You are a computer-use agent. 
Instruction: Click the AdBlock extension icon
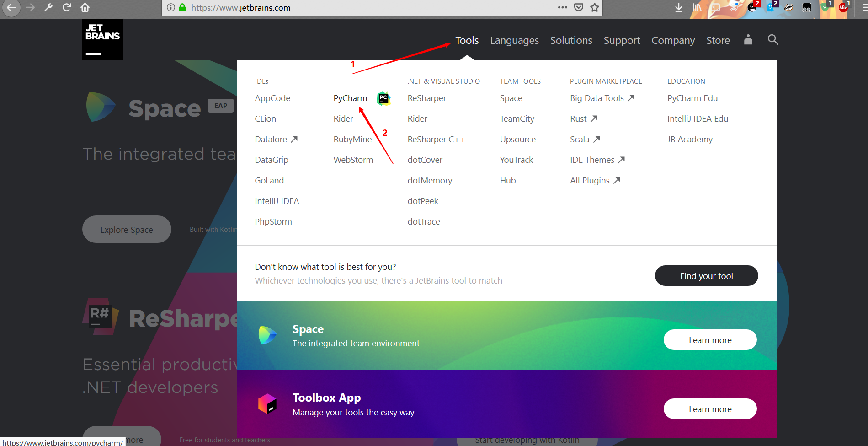843,6
